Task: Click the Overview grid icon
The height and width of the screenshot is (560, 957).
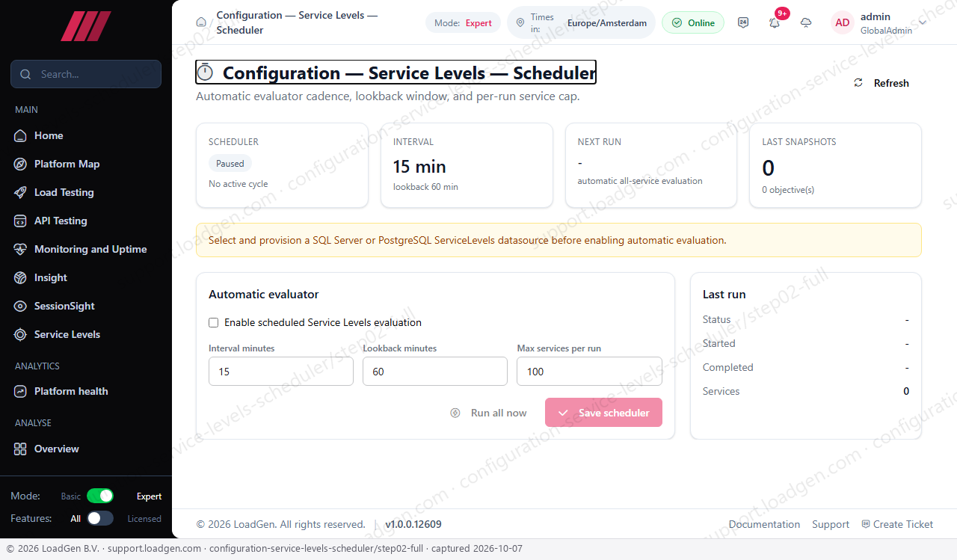Action: [20, 449]
